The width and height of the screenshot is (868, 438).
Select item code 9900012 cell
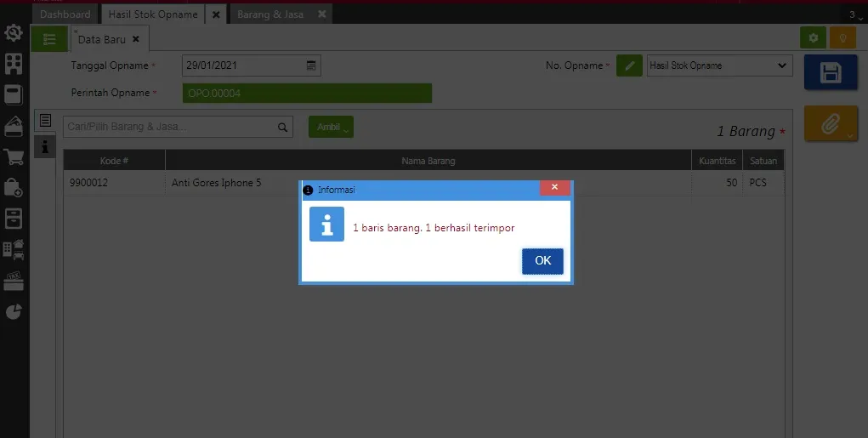114,183
